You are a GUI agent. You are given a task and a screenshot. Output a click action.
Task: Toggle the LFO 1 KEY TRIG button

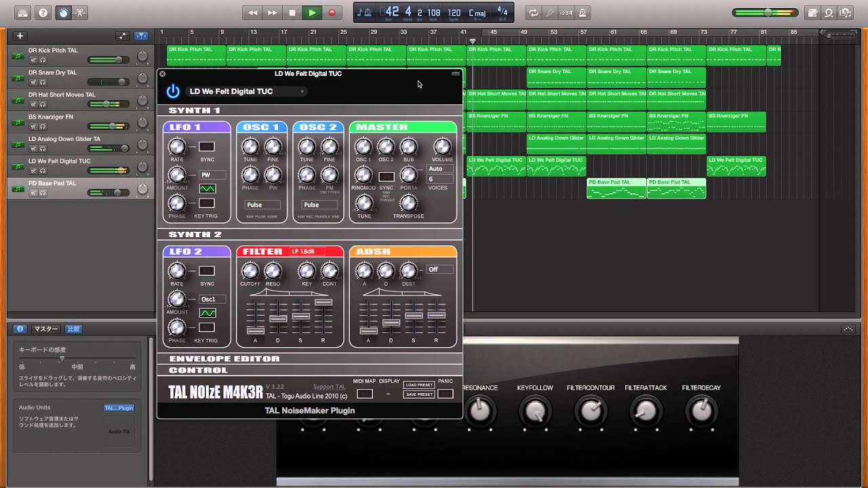207,203
